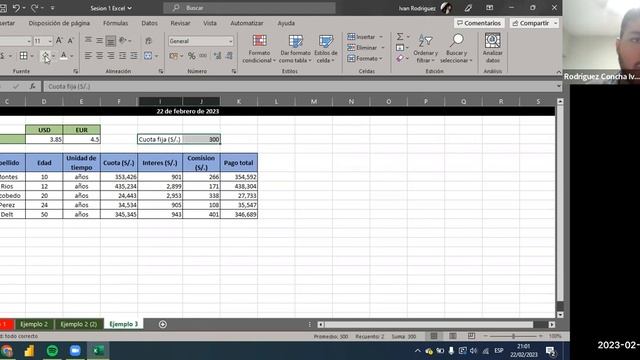Toggle Top align in Alineación
The width and height of the screenshot is (640, 360).
(88, 40)
